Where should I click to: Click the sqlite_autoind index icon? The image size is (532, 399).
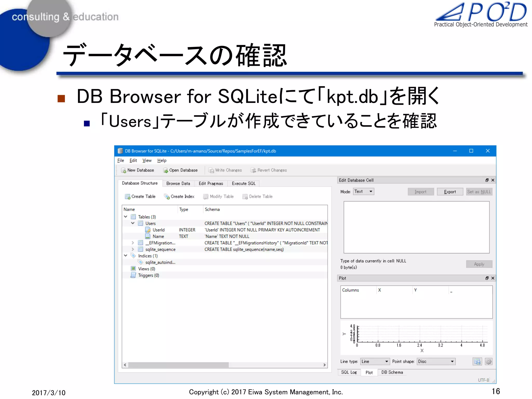141,262
